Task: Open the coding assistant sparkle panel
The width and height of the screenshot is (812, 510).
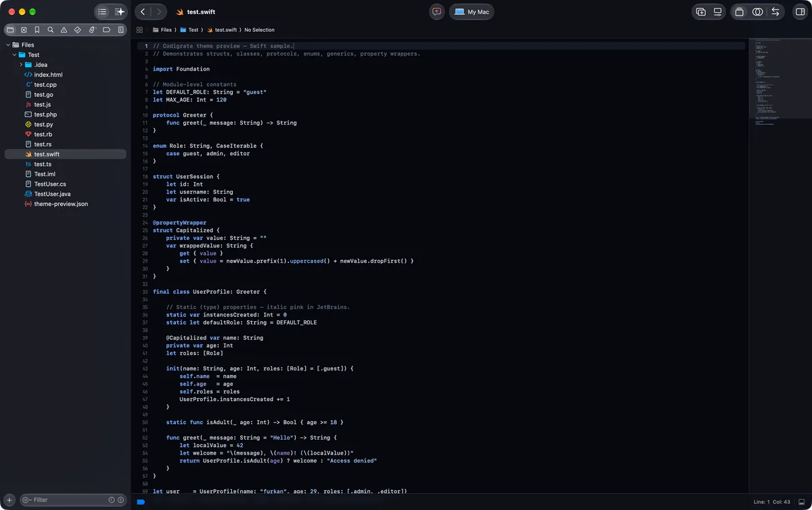Action: click(x=119, y=12)
